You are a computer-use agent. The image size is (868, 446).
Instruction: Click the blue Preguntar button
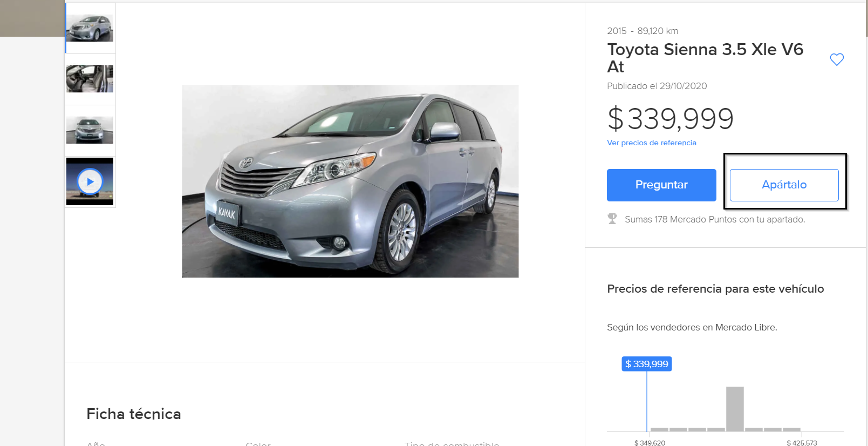click(661, 185)
